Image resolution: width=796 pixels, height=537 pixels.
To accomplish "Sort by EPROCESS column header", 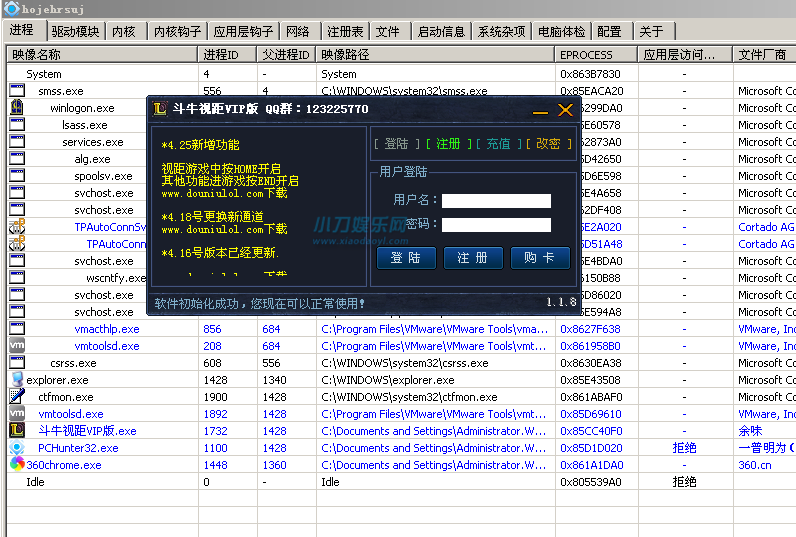I will click(x=596, y=54).
